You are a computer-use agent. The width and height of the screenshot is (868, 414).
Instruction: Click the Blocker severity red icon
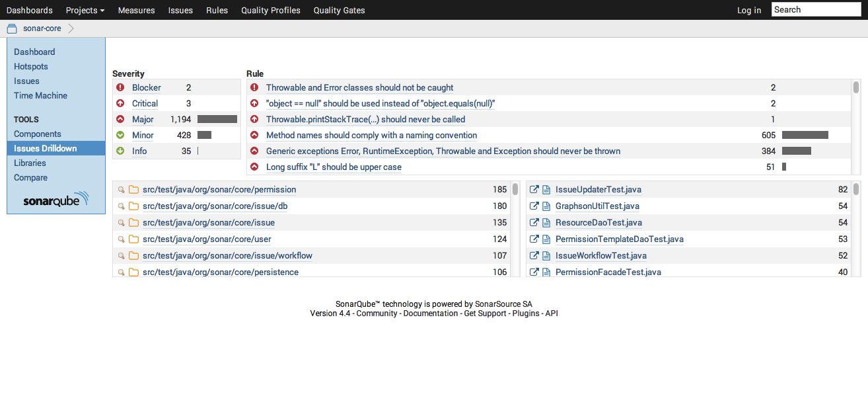click(120, 87)
